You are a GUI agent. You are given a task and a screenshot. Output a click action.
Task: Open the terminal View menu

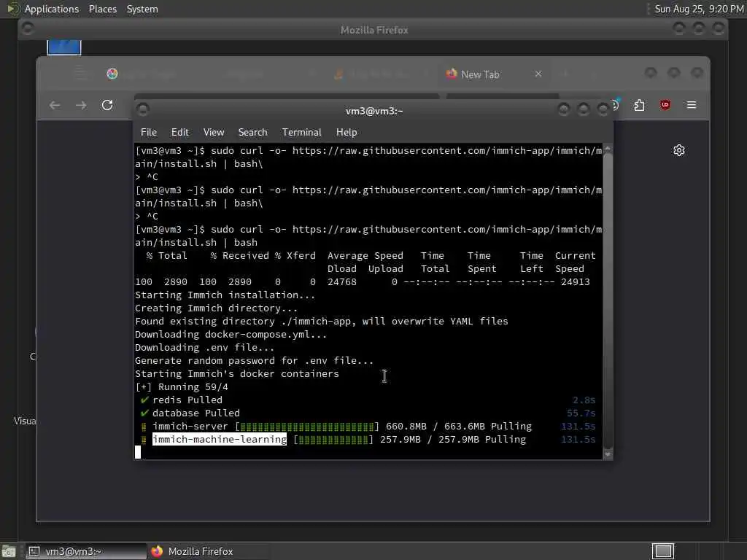214,133
